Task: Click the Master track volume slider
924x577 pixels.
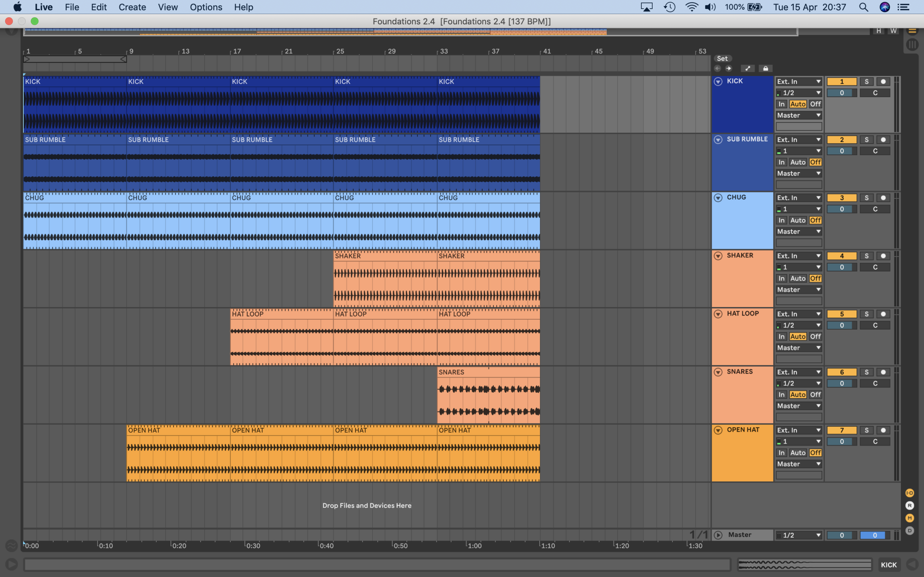Action: (x=842, y=536)
